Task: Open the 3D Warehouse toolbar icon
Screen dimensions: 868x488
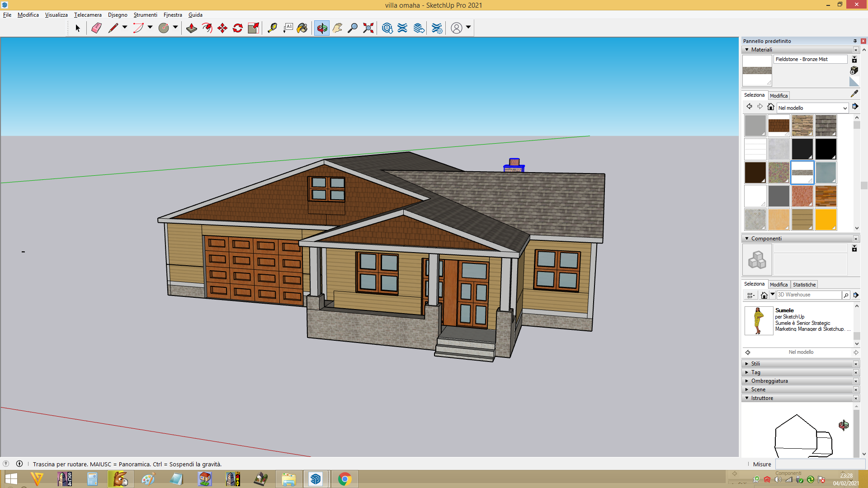Action: click(387, 28)
